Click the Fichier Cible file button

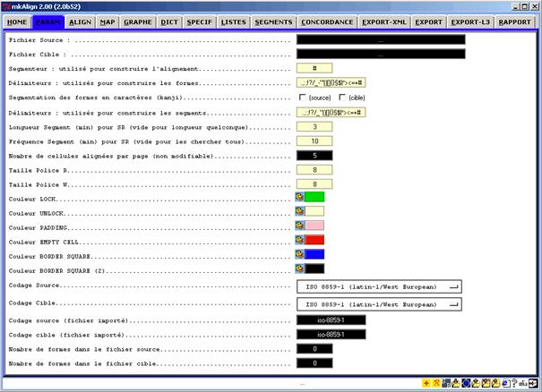tap(381, 54)
